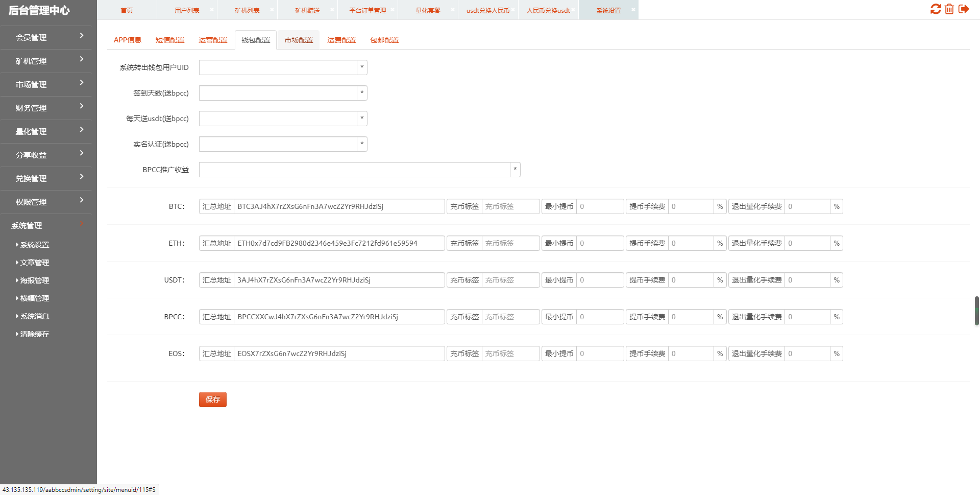Click the vertical scrollbar on right edge
This screenshot has height=495, width=980.
976,311
